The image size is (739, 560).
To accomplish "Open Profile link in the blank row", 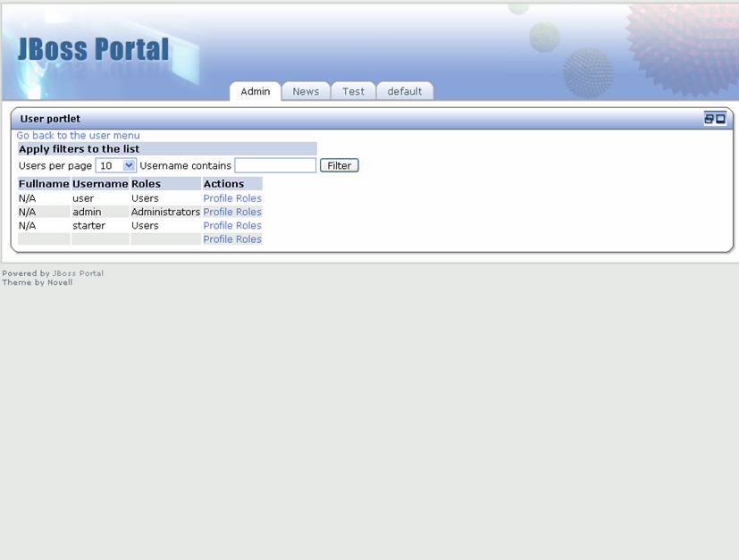I will 218,239.
